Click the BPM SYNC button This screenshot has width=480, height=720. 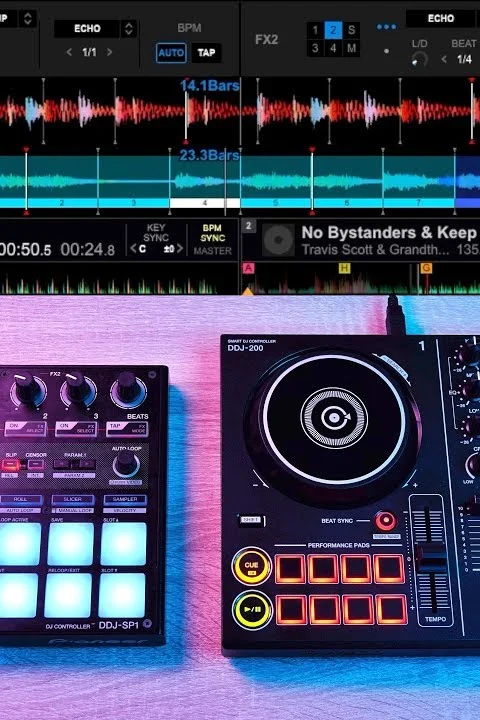pyautogui.click(x=212, y=233)
